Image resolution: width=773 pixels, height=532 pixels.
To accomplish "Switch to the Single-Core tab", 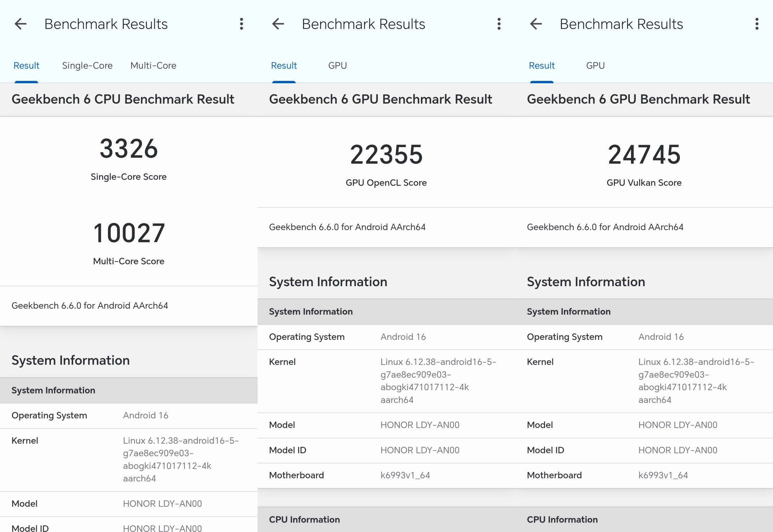I will (87, 66).
